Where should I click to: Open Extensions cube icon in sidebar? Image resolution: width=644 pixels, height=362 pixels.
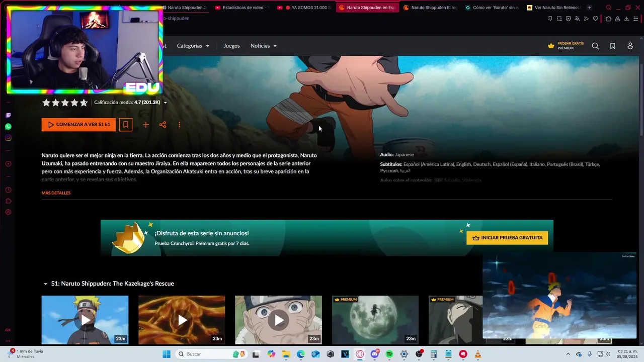pyautogui.click(x=8, y=201)
